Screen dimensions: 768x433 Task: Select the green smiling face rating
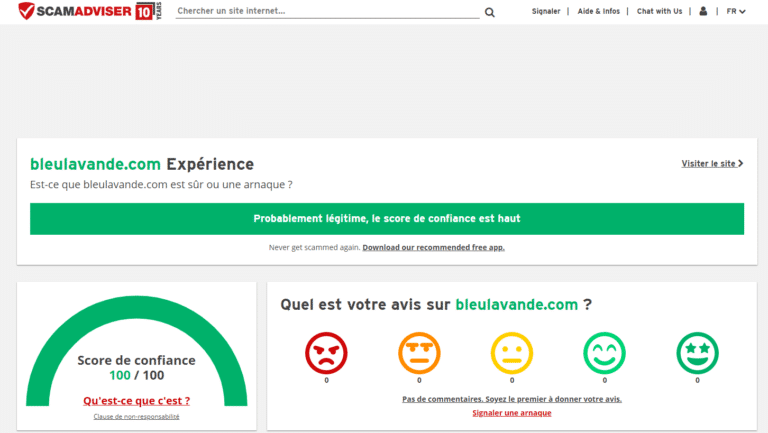604,352
